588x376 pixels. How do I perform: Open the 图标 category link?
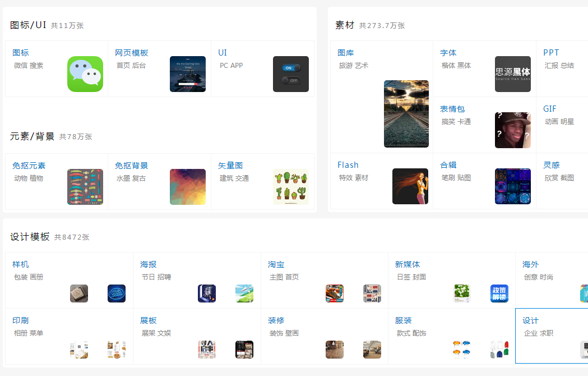21,53
